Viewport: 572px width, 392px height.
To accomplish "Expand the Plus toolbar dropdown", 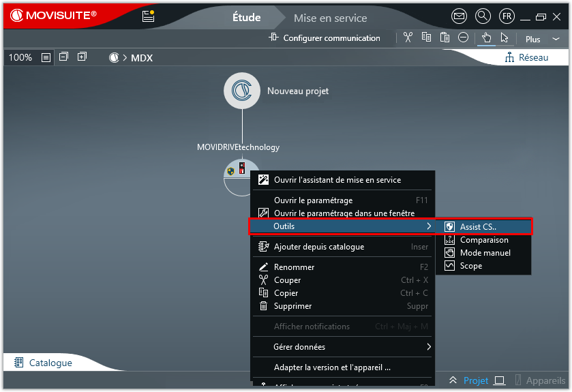I will [542, 40].
